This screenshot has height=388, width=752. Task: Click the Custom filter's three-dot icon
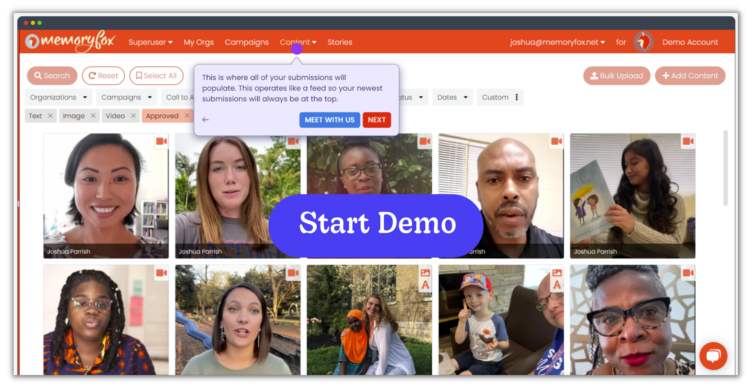[x=517, y=97]
